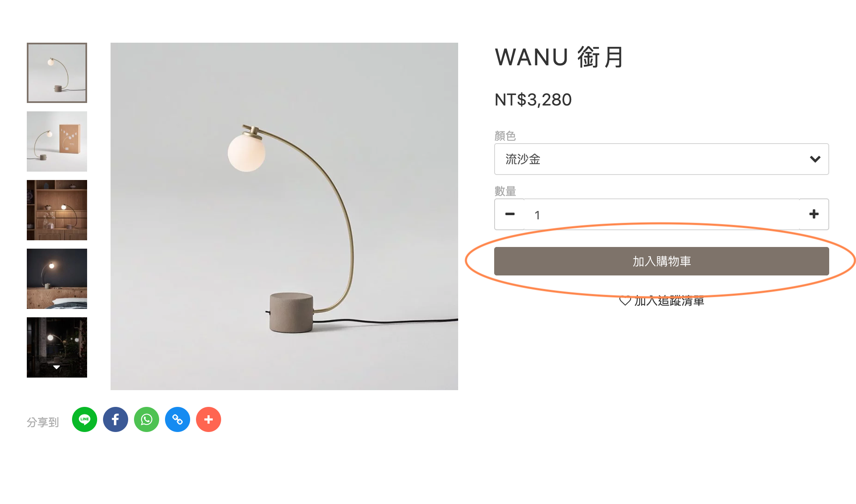The width and height of the screenshot is (856, 504).
Task: Select thumbnail of lamp on wooden shelf
Action: pyautogui.click(x=57, y=210)
